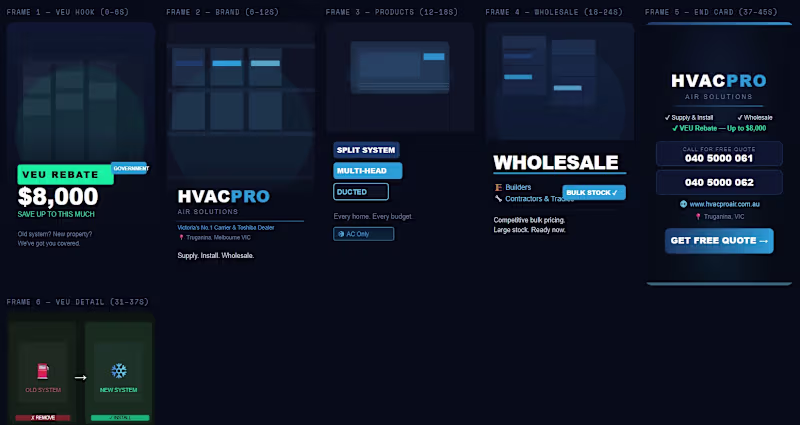Click the red X REMOVE bar

43,417
